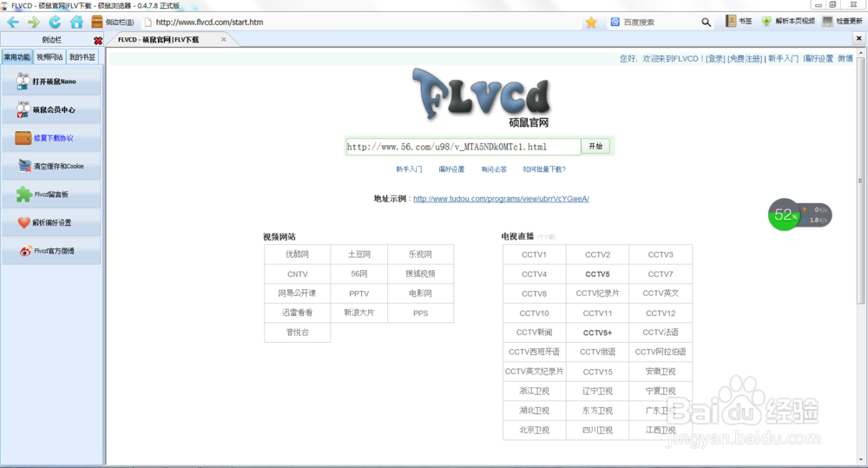
Task: Open 浙江卫视 live channel
Action: (x=534, y=391)
